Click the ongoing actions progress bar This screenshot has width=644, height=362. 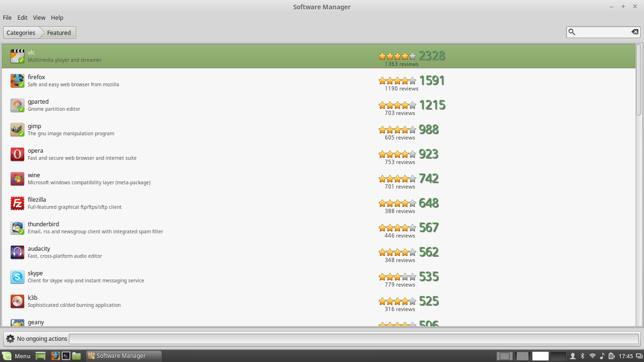click(354, 338)
